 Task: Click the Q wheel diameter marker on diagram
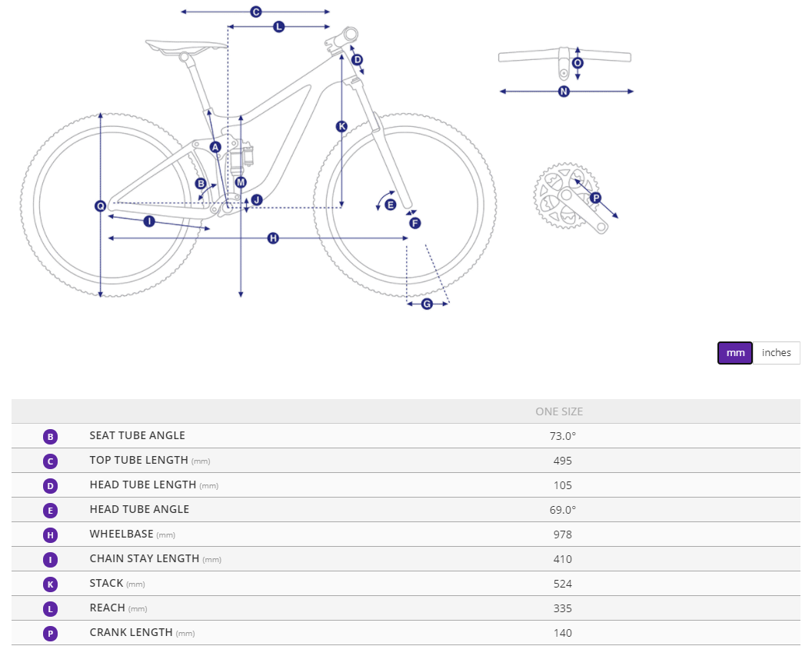101,205
